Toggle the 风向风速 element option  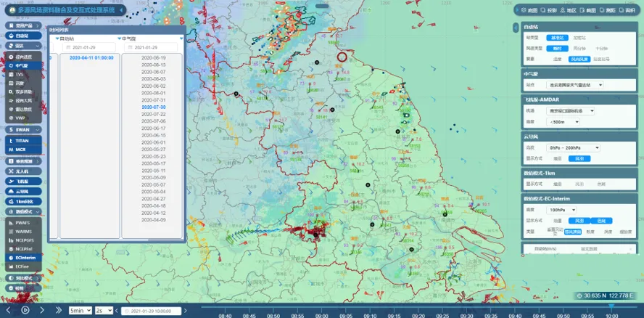(x=579, y=59)
